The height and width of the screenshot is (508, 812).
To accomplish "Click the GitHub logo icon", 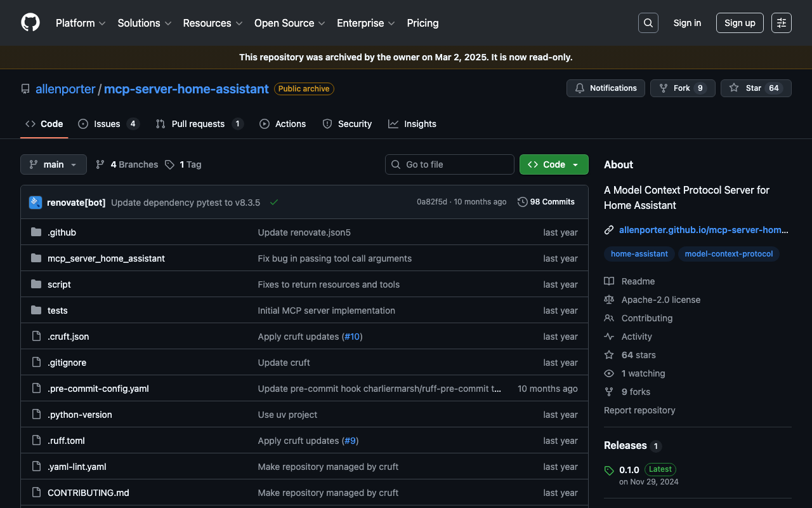I will (x=30, y=23).
